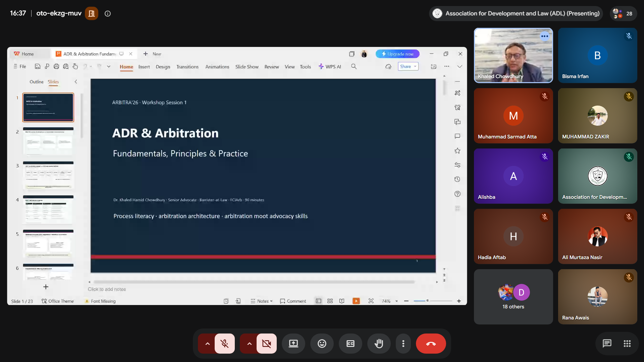This screenshot has height=362, width=644.
Task: Click the zoom slider handle
Action: 427,301
